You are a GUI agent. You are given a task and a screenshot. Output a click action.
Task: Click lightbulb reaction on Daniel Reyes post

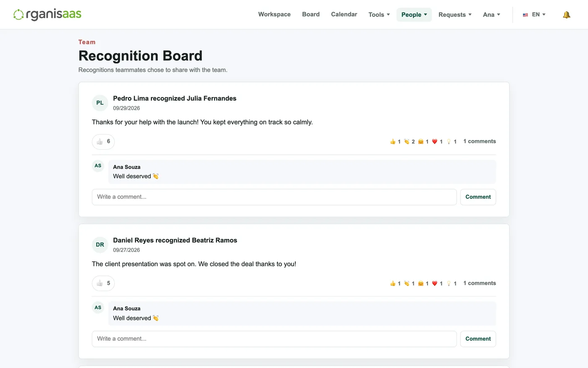coord(451,283)
